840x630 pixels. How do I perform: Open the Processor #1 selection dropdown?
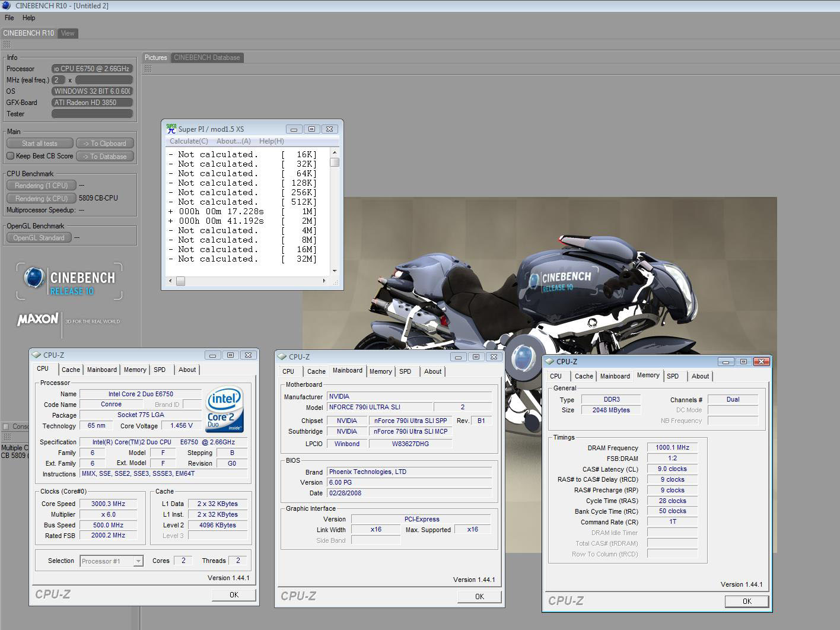pos(112,561)
